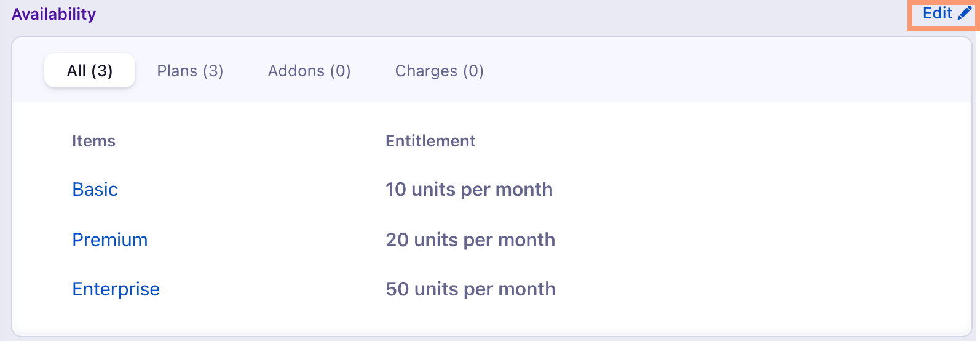The height and width of the screenshot is (341, 980).
Task: Show the Charges (0) tab
Action: point(439,71)
